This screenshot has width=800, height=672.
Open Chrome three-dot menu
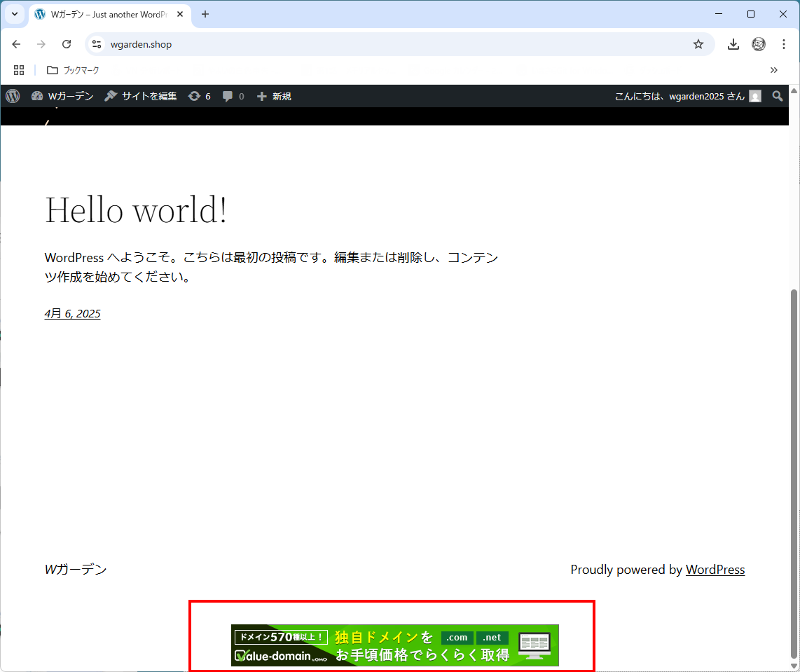pos(784,44)
